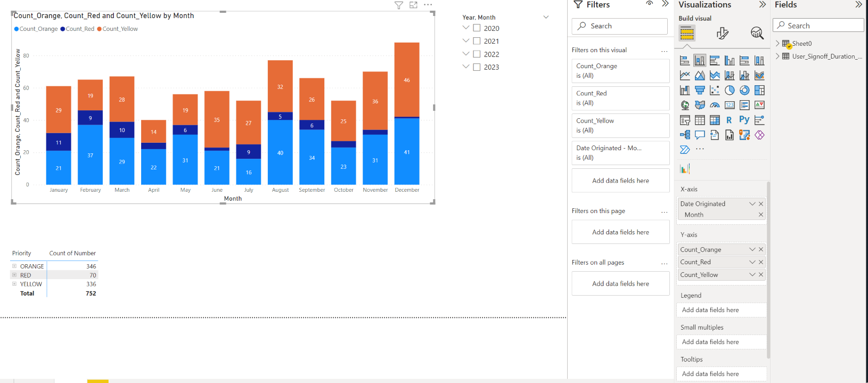Select the 100% stacked column chart visual
This screenshot has width=868, height=383.
(x=759, y=60)
